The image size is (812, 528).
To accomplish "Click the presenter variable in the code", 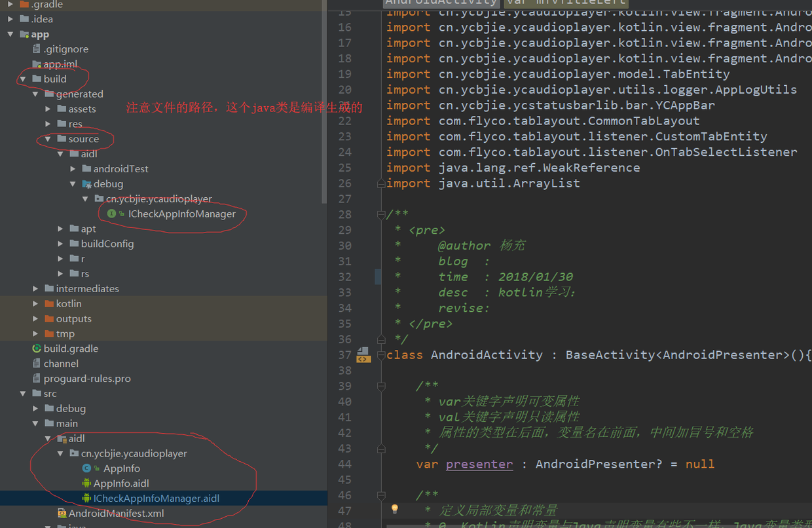I will point(479,464).
